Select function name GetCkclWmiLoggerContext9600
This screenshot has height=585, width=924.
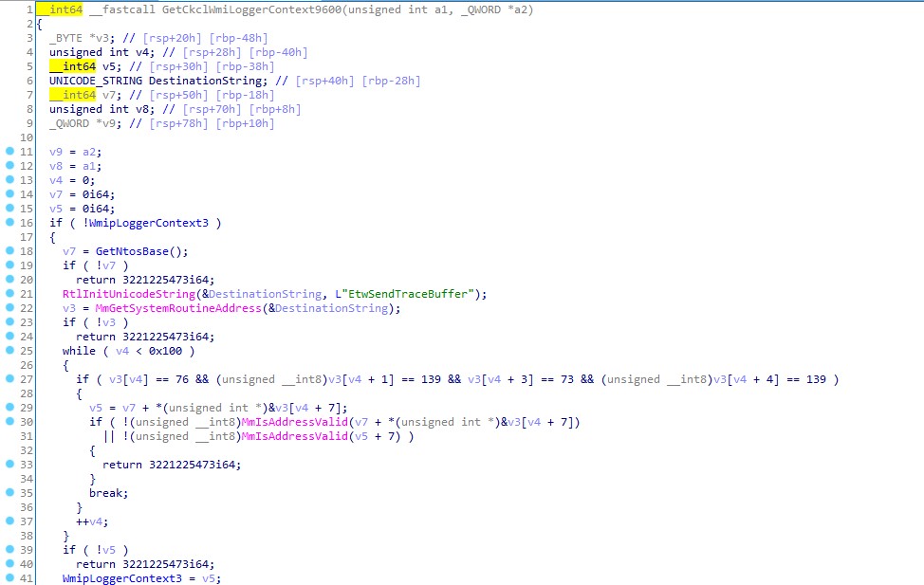(251, 9)
